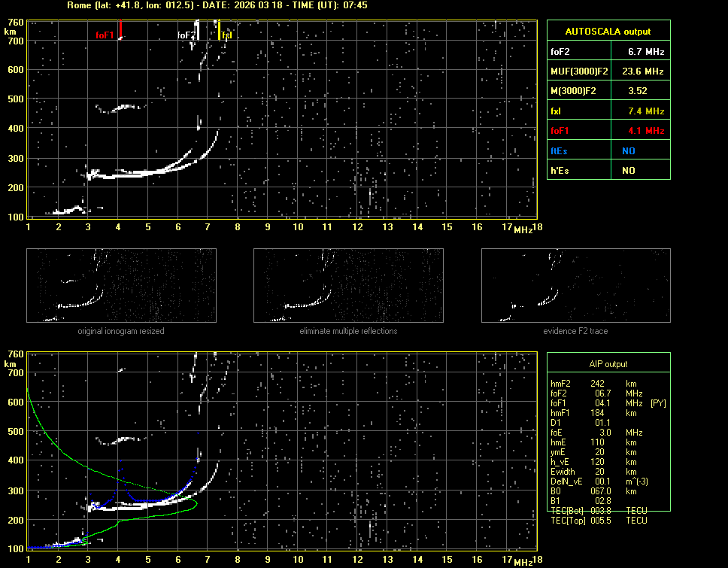The width and height of the screenshot is (728, 568).
Task: Open the 'eliminate multiple reflections' thumbnail
Action: (x=348, y=286)
